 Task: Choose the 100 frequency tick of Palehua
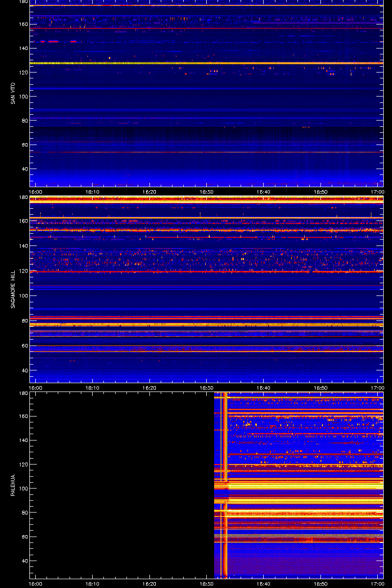(x=23, y=489)
